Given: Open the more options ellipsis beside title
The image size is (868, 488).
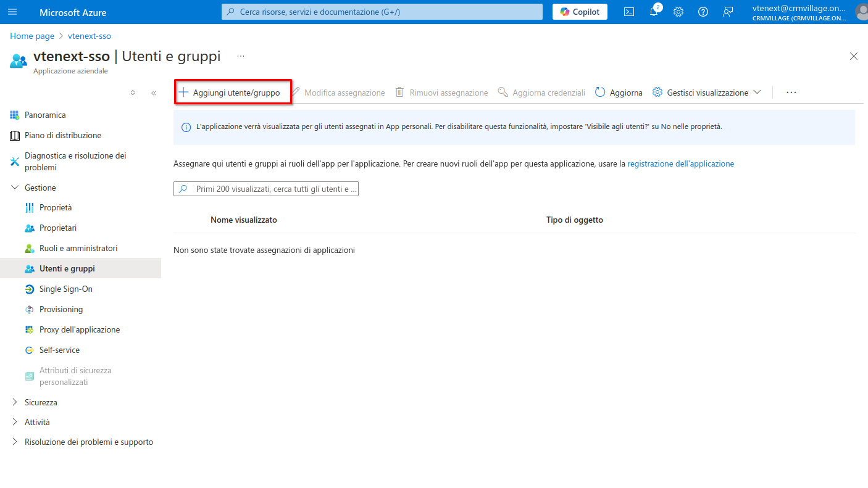Looking at the screenshot, I should tap(241, 56).
